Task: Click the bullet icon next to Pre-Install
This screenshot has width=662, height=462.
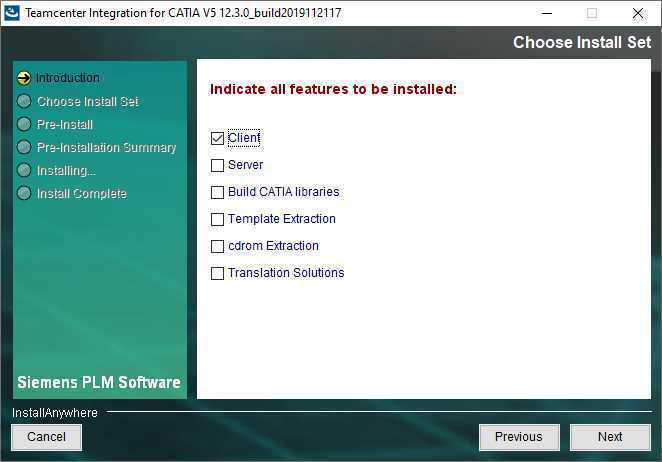Action: pyautogui.click(x=24, y=124)
